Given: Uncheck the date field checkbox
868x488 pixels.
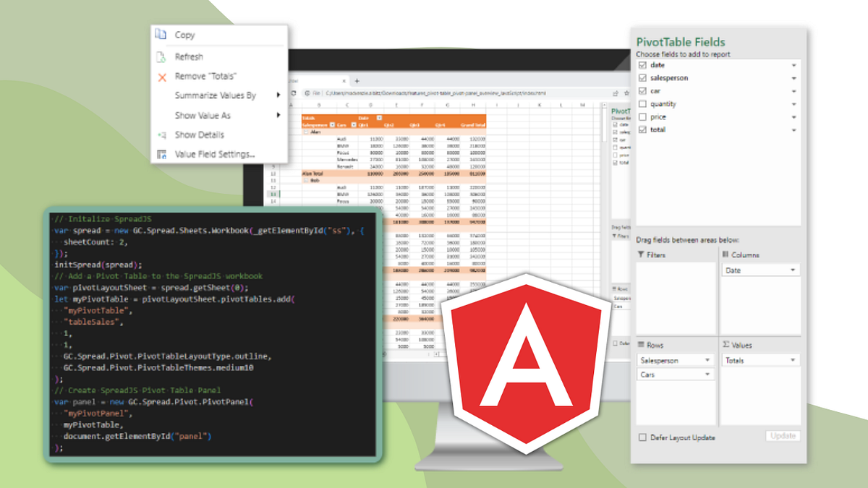Looking at the screenshot, I should coord(644,64).
